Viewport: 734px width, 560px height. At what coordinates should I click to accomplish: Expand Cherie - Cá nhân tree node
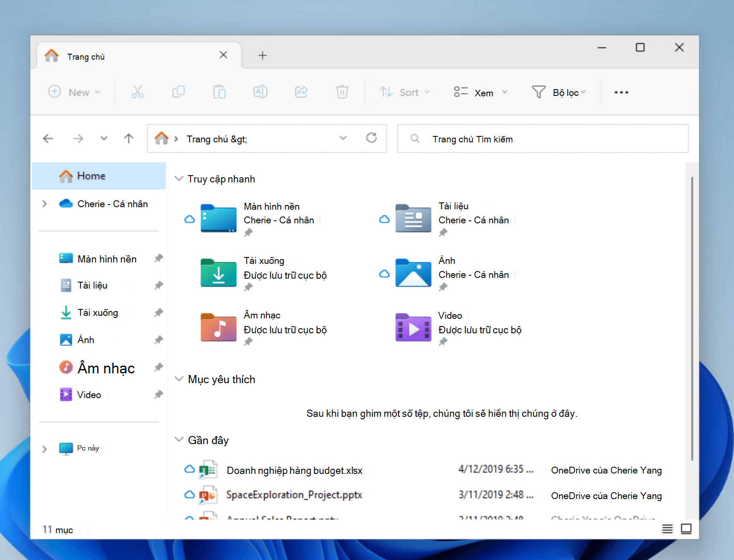[44, 204]
